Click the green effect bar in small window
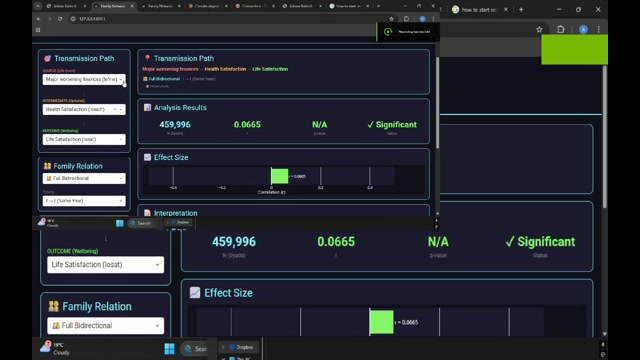The width and height of the screenshot is (640, 360). pos(280,176)
